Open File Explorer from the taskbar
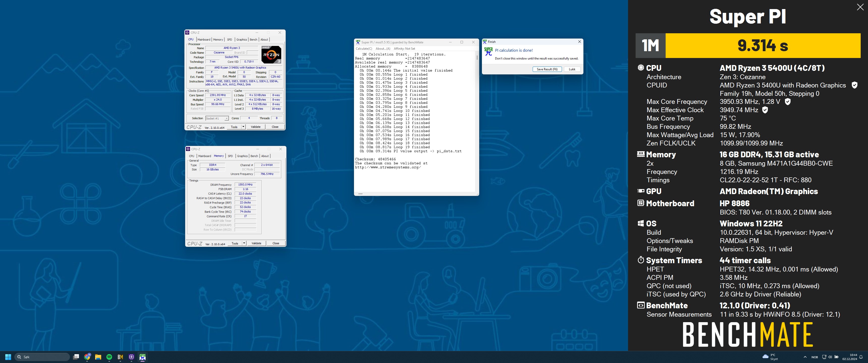 click(98, 357)
